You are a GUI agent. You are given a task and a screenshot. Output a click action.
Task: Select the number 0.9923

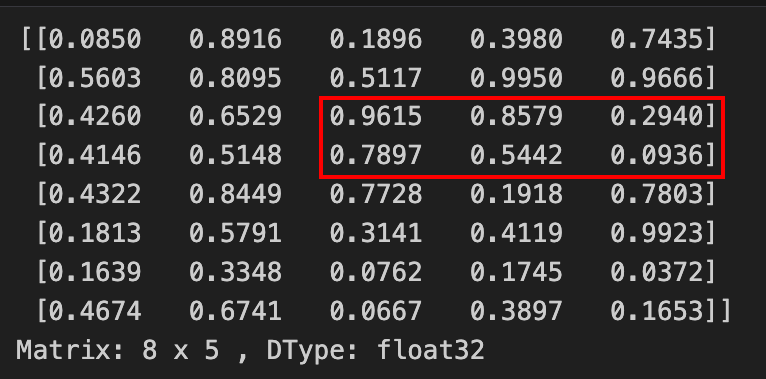pos(656,233)
